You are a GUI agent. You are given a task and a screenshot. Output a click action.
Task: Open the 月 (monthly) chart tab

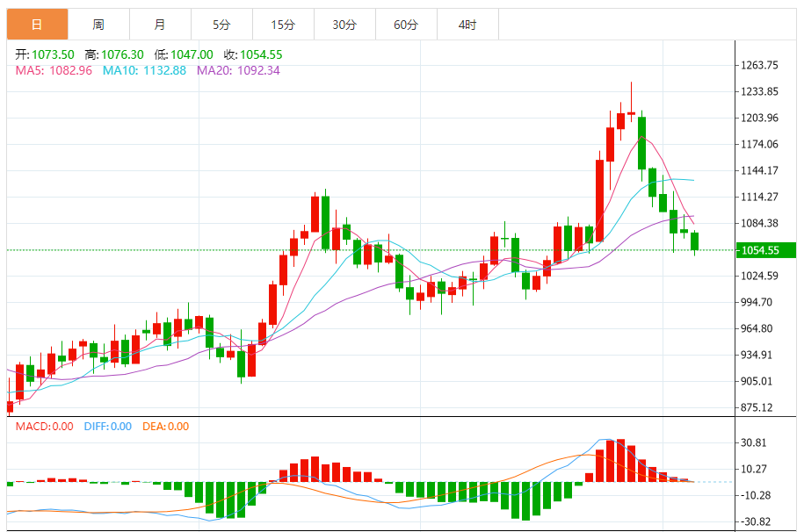pos(161,24)
